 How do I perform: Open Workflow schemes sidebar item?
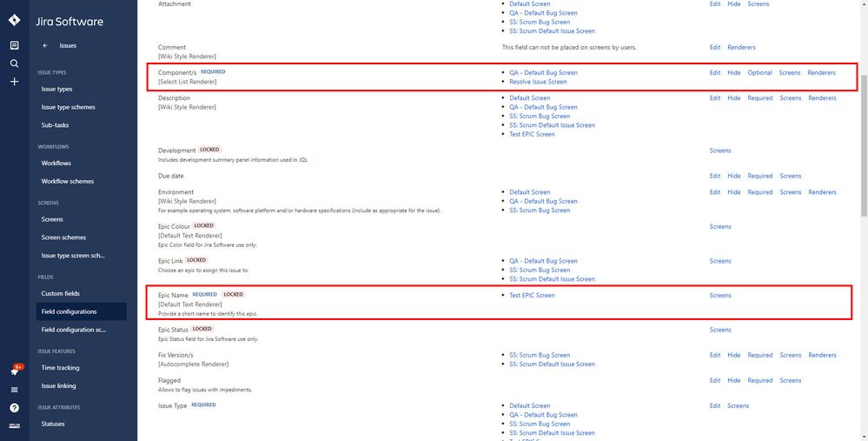[68, 182]
